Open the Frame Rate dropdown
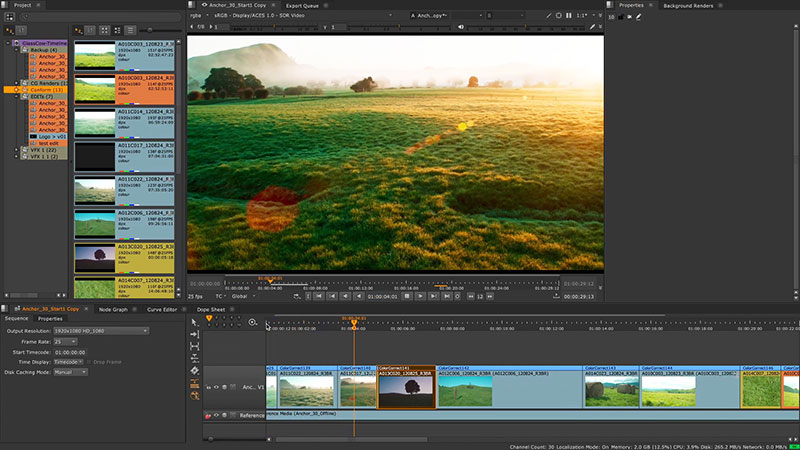 click(65, 341)
